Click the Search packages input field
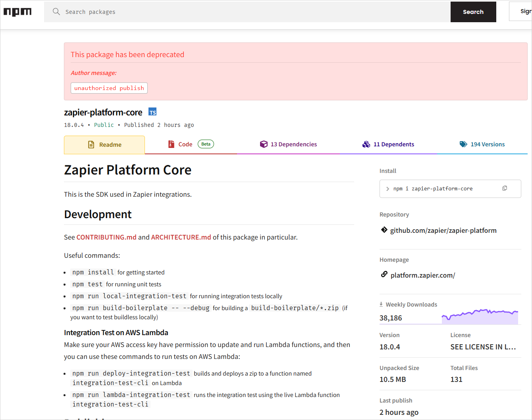Image resolution: width=532 pixels, height=420 pixels. [x=159, y=12]
